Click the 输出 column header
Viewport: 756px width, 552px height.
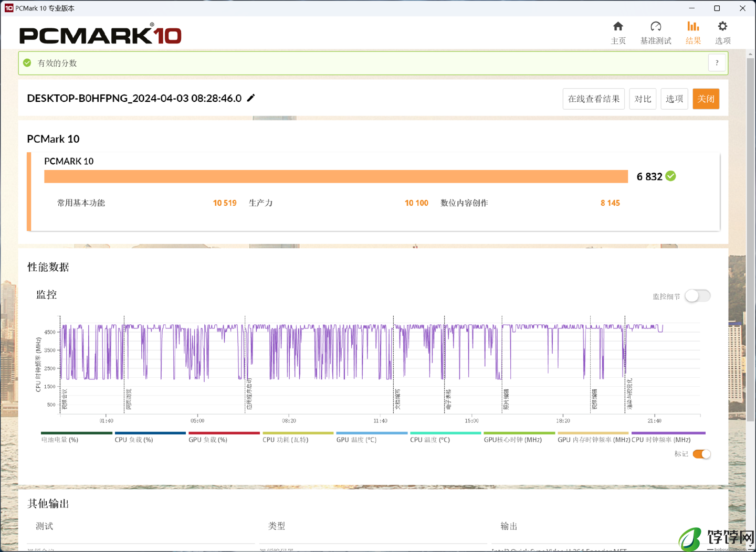pyautogui.click(x=509, y=526)
